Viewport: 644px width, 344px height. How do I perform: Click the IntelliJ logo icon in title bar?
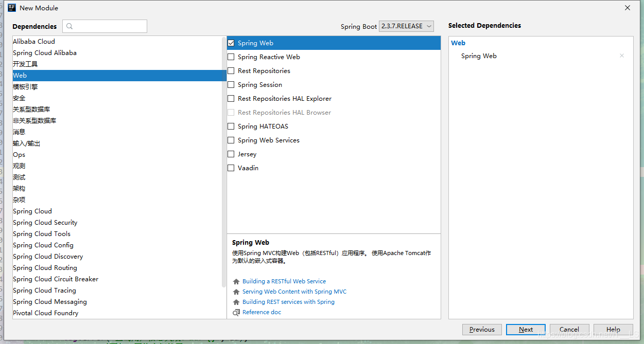click(11, 8)
